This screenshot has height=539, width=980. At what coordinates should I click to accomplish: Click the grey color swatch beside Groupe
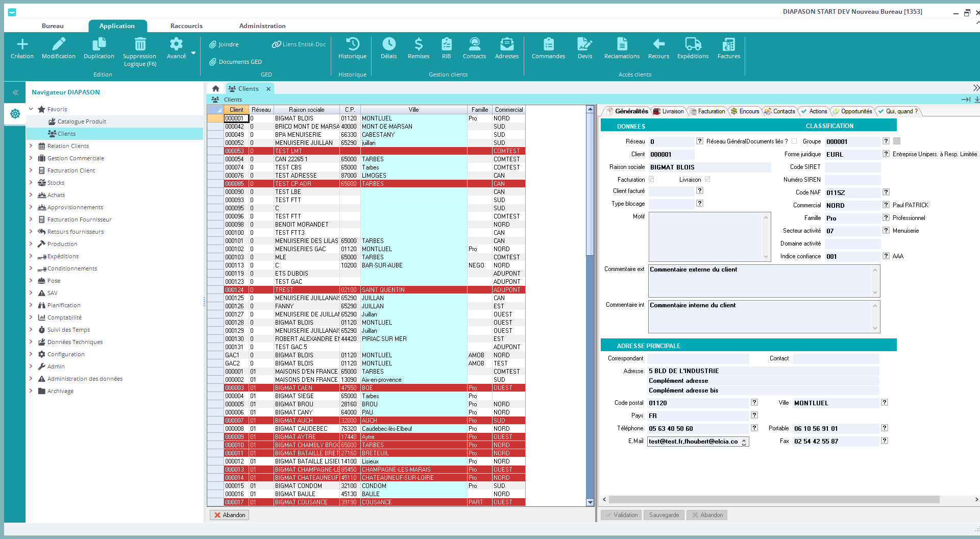(897, 141)
